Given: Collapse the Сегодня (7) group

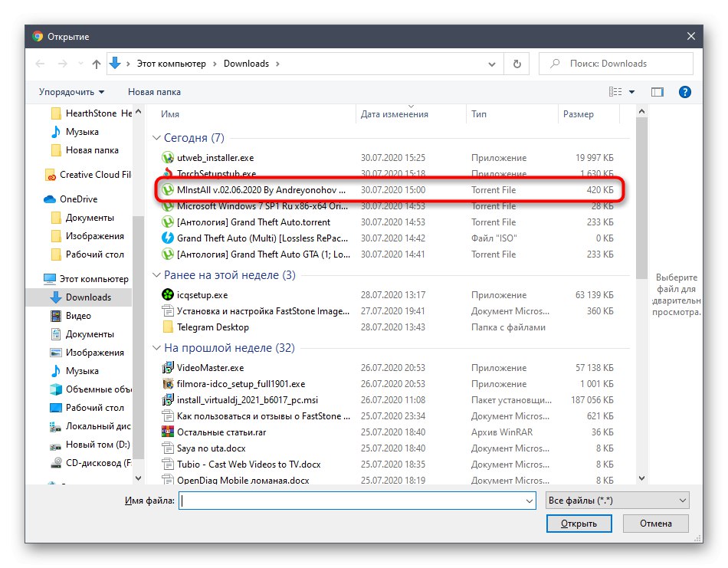Looking at the screenshot, I should [156, 137].
